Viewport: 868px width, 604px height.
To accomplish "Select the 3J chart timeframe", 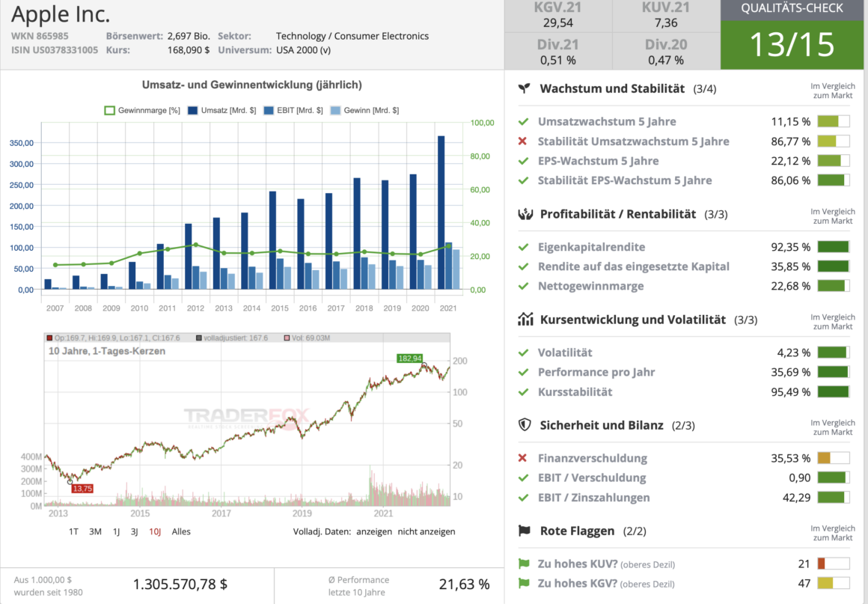I will click(135, 531).
